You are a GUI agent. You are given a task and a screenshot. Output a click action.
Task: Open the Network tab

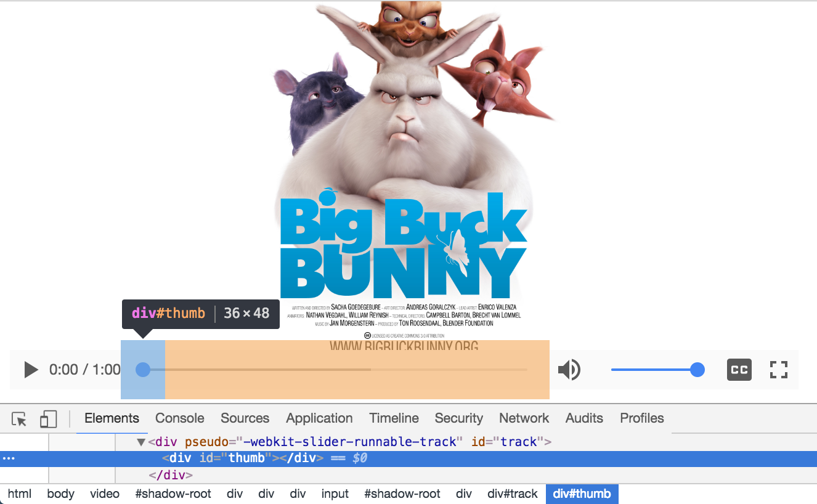[524, 418]
